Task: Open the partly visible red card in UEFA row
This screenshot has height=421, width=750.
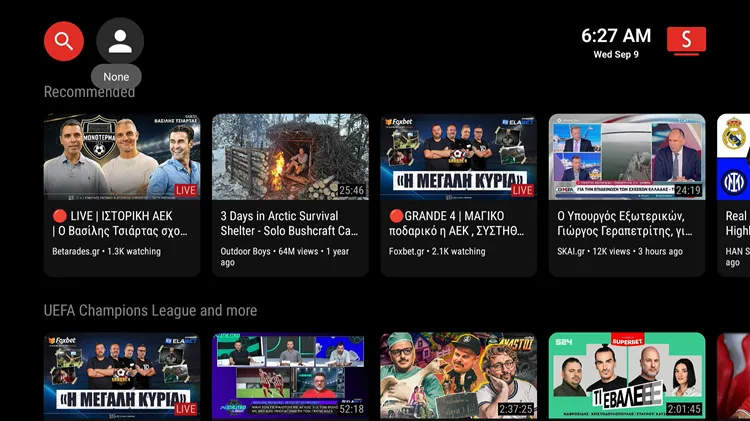Action: point(733,377)
